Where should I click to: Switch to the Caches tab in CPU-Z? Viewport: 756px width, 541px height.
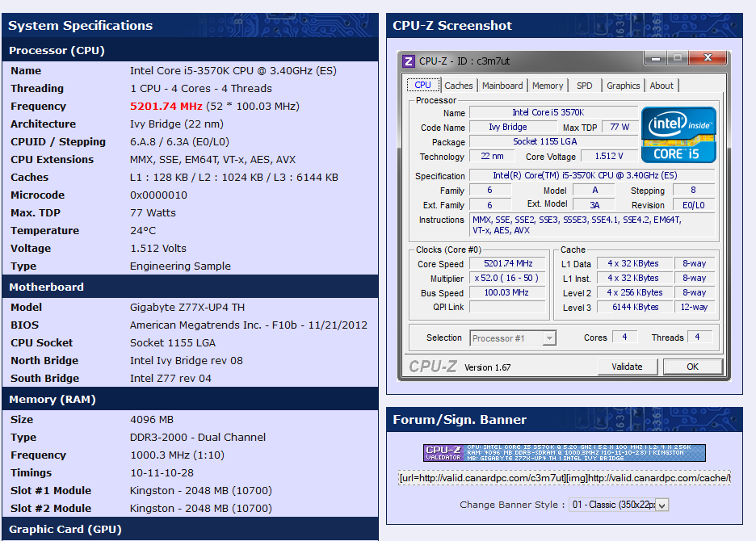458,86
